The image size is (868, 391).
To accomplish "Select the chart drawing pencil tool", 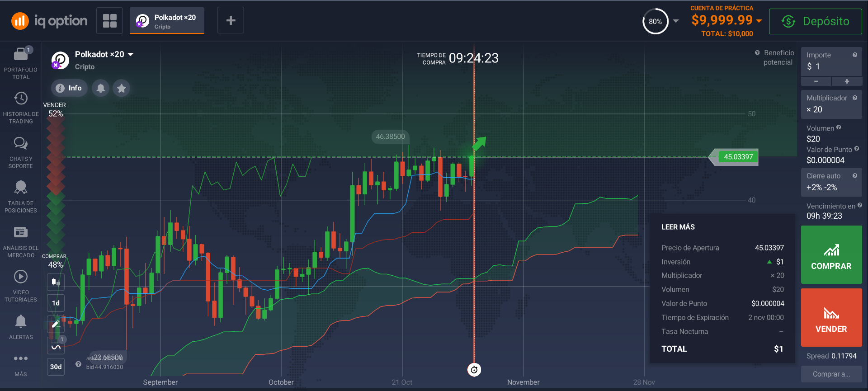I will (56, 324).
